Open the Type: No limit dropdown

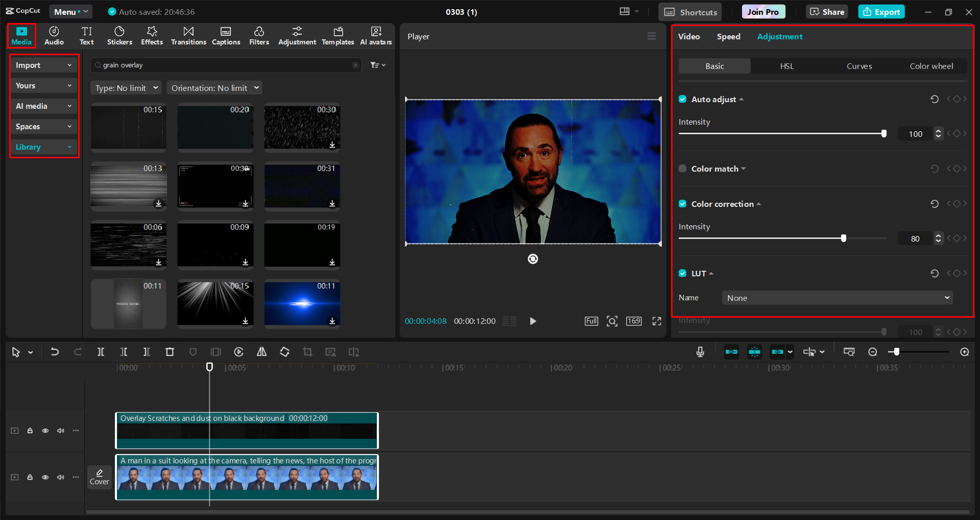coord(126,87)
